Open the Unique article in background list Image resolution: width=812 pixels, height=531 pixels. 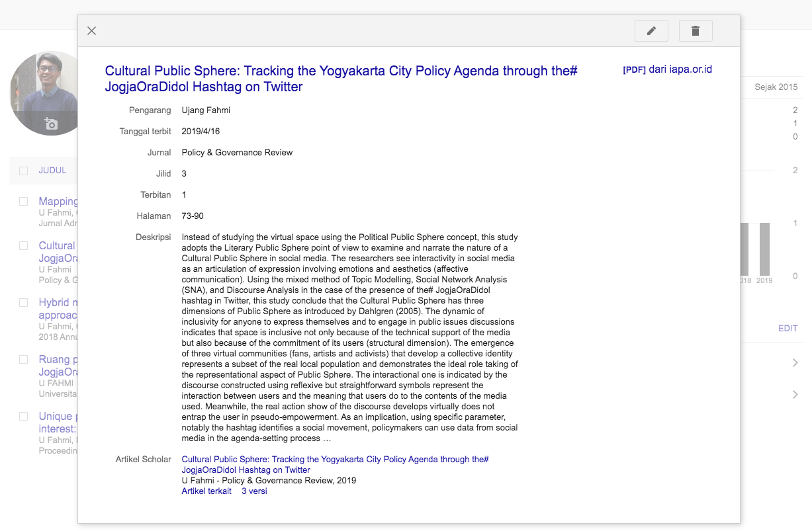[58, 423]
